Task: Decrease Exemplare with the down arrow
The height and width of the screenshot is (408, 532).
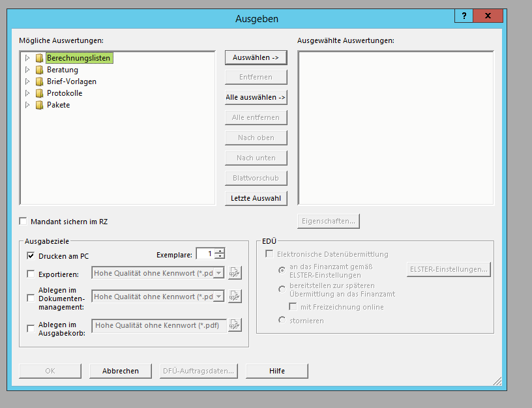Action: click(220, 256)
